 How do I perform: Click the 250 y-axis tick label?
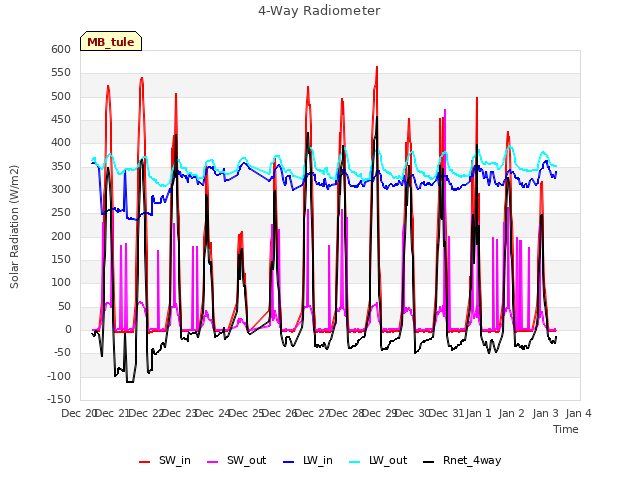pyautogui.click(x=61, y=213)
